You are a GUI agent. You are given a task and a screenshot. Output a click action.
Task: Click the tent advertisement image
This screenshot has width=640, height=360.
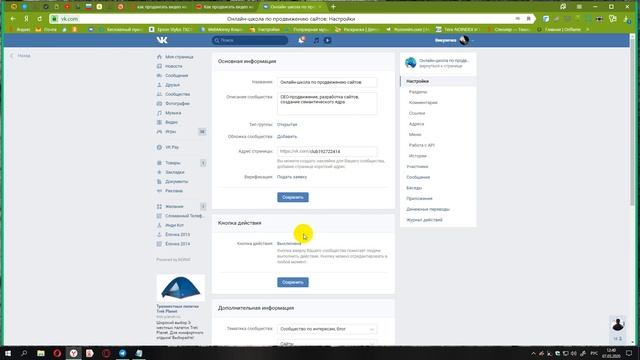(180, 288)
